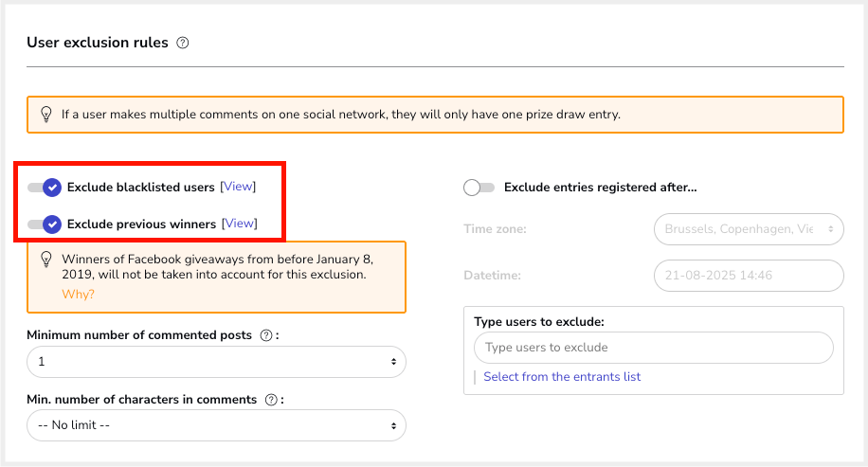Click the Datetime input field
Viewport: 868px width, 467px height.
click(x=748, y=276)
